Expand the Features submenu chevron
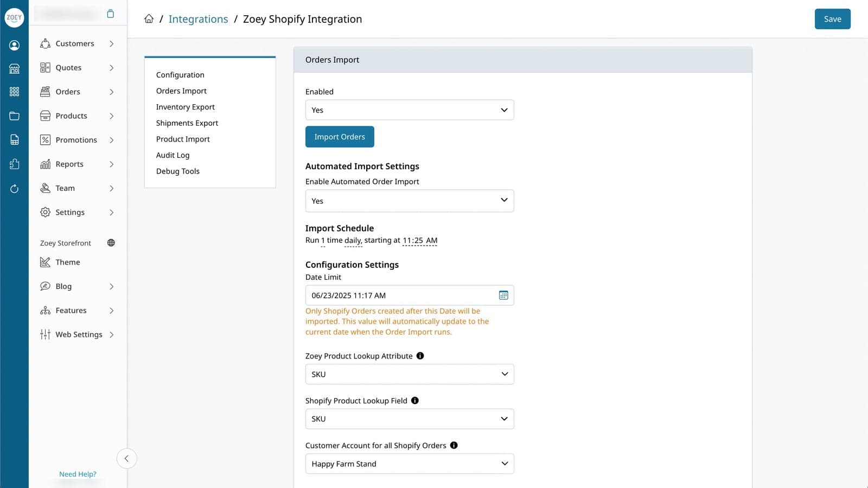 click(111, 311)
